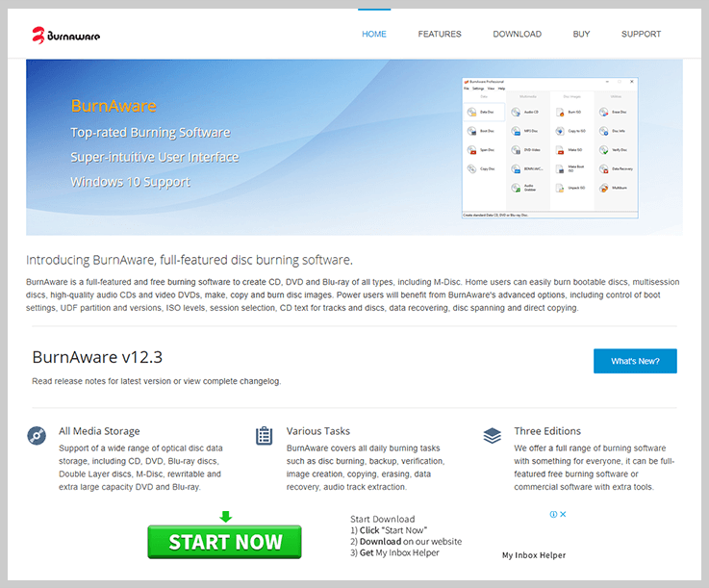The height and width of the screenshot is (588, 709).
Task: Click 'Top-rated Burning Software' banner text
Action: [x=150, y=133]
